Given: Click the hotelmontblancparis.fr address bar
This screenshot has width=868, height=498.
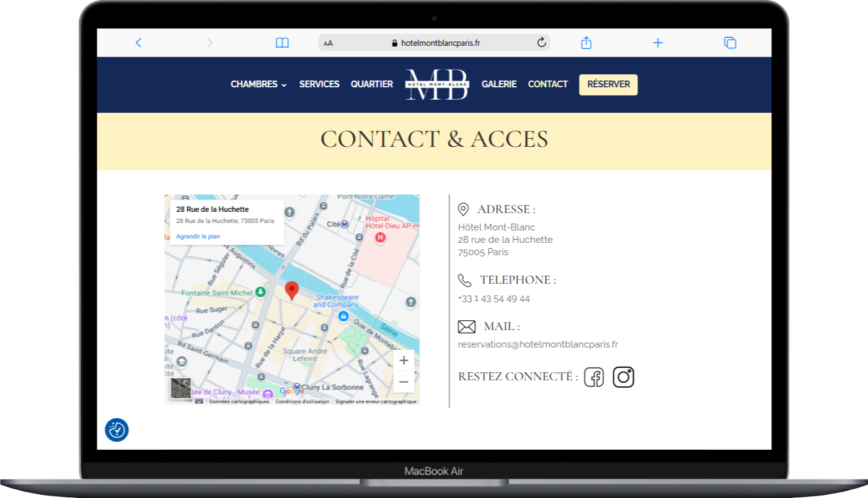Looking at the screenshot, I should [440, 43].
